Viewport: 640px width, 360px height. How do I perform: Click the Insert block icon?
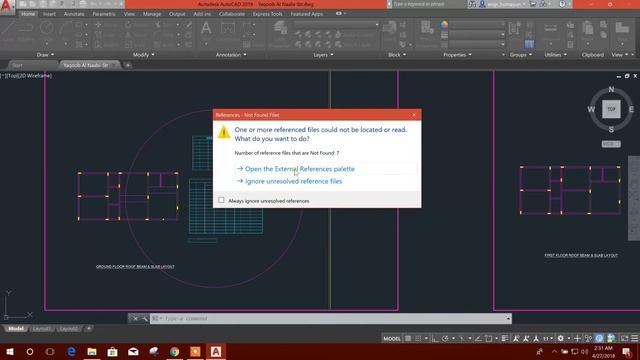(x=389, y=27)
